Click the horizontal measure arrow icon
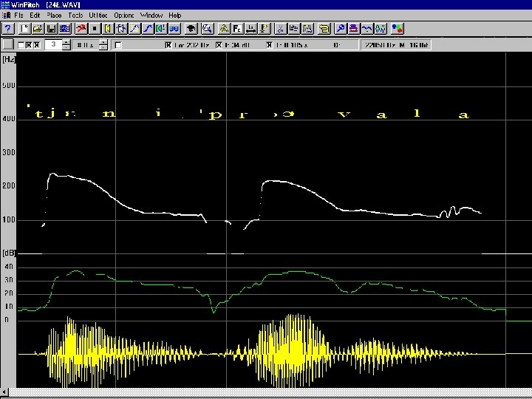Screen dimensions: 532x399 [x=250, y=29]
